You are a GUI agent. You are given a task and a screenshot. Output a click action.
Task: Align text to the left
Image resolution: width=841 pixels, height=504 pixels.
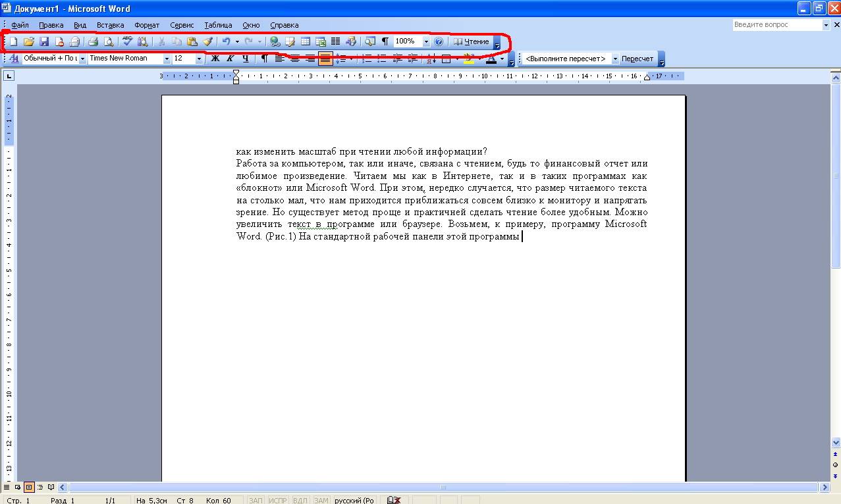[x=279, y=59]
